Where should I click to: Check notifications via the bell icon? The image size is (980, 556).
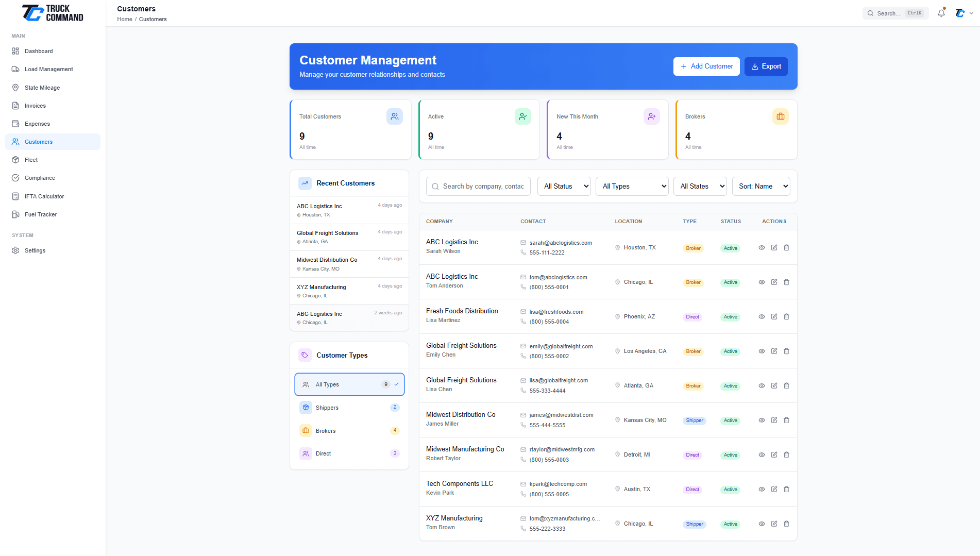coord(941,13)
